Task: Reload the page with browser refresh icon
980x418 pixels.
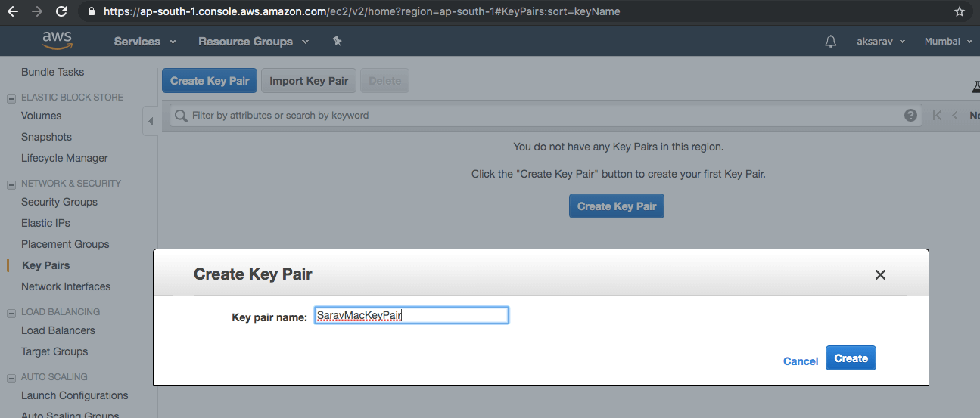Action: click(61, 11)
